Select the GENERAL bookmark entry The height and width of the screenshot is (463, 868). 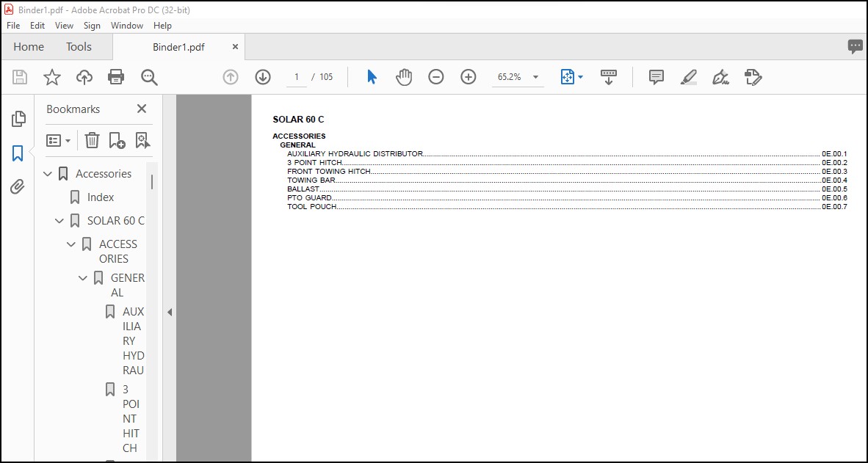coord(127,285)
